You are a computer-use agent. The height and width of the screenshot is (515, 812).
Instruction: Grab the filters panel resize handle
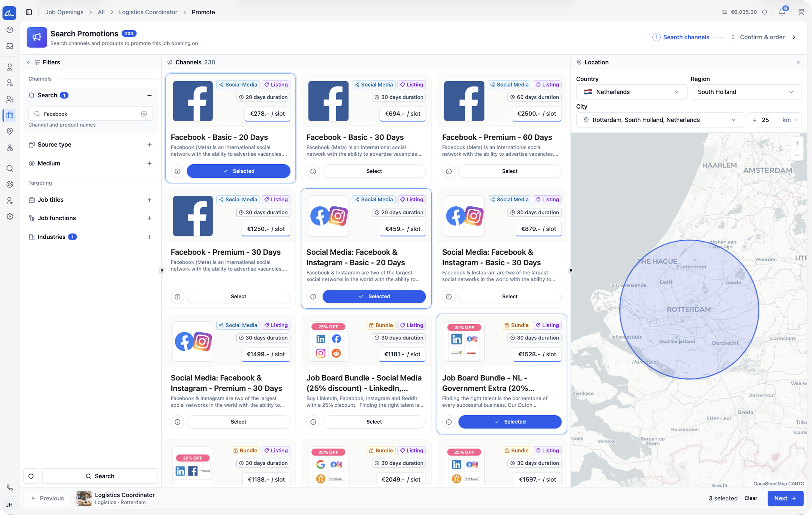162,271
